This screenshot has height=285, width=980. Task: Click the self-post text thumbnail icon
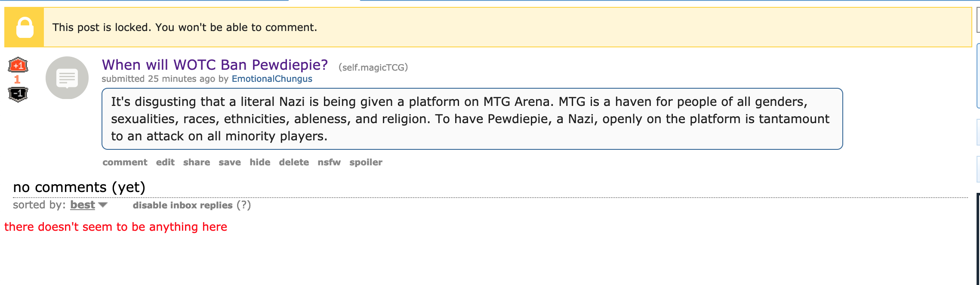[67, 78]
